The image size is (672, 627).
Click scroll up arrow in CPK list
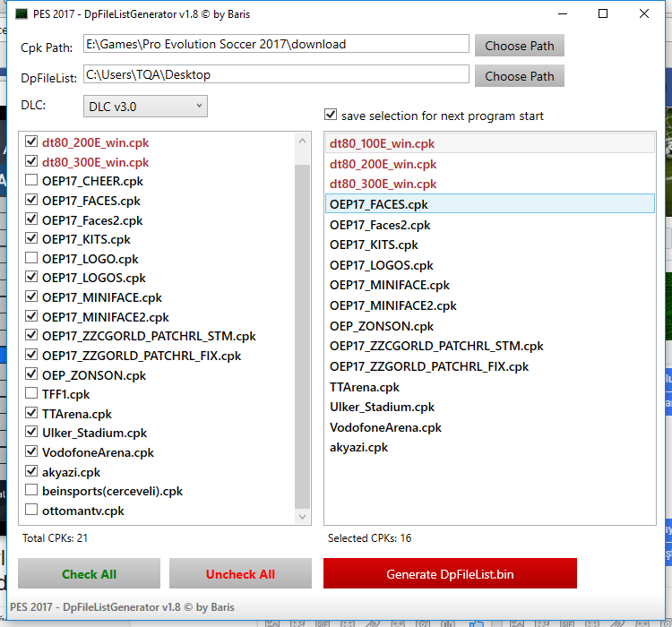pos(302,141)
